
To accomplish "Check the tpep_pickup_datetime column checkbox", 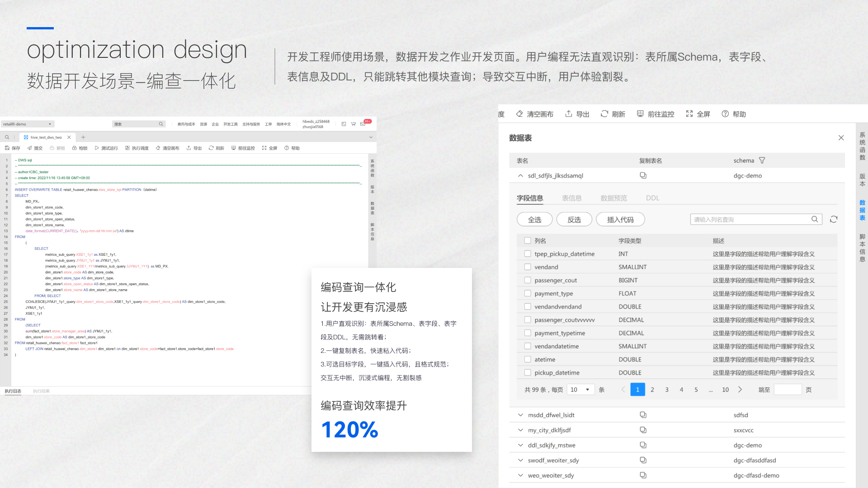I will (x=528, y=254).
